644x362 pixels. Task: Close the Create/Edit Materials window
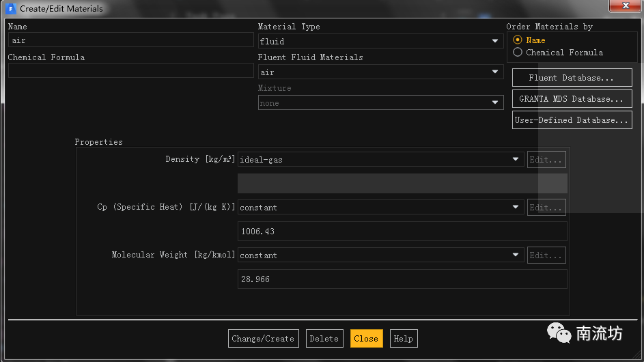click(x=625, y=6)
